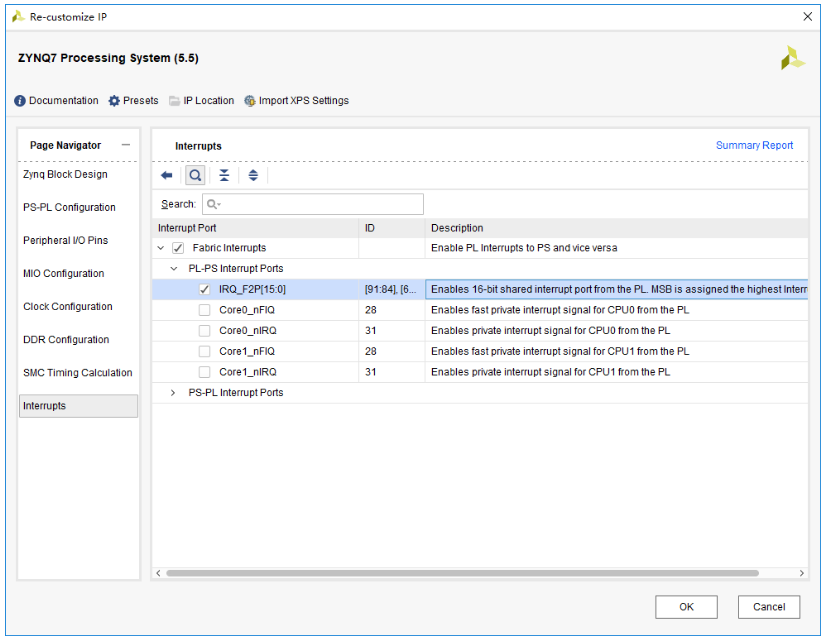
Task: Collapse Page Navigator with minus icon
Action: pyautogui.click(x=126, y=145)
